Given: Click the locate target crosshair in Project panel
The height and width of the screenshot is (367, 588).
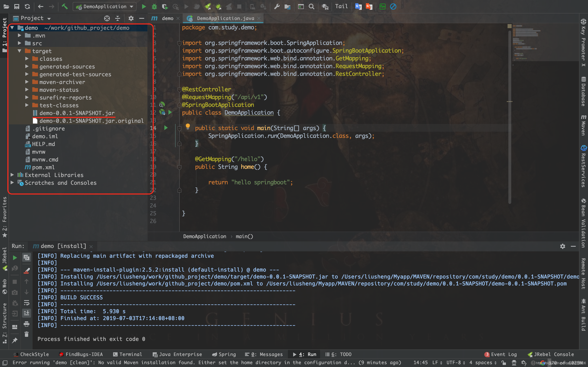Looking at the screenshot, I should click(x=107, y=18).
